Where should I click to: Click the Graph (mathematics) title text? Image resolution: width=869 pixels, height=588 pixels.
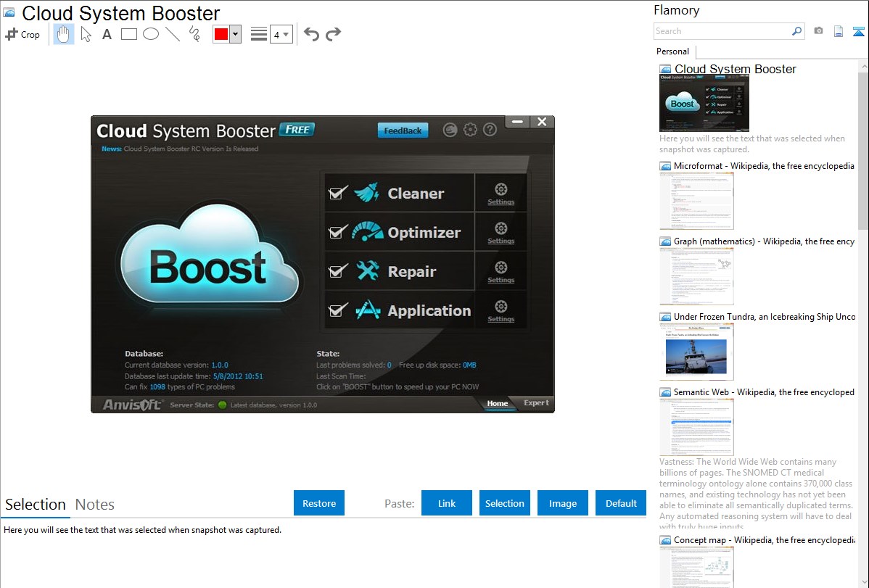click(x=765, y=241)
